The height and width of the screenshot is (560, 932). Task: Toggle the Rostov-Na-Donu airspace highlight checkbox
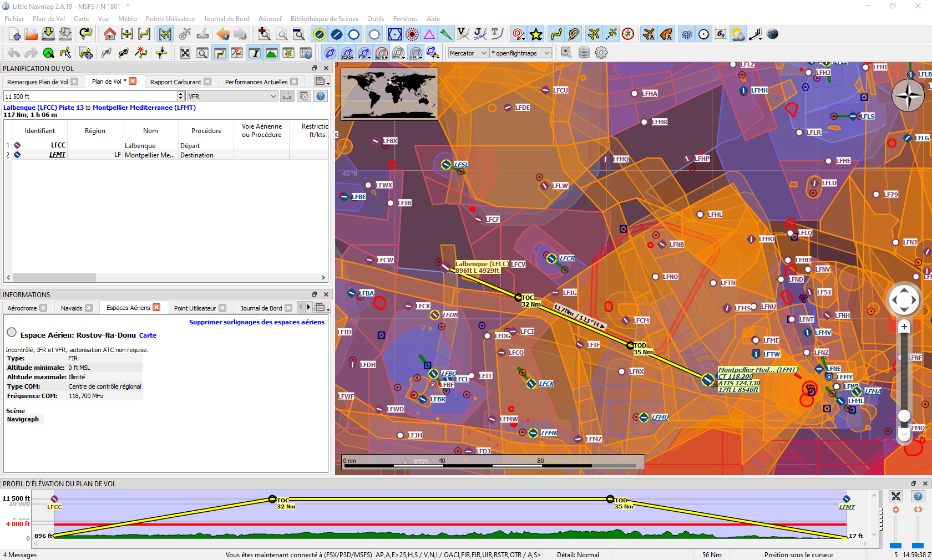12,332
